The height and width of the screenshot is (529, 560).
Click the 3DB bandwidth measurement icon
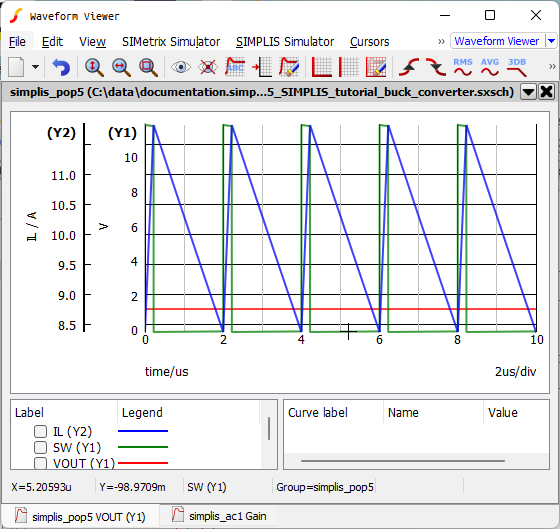pyautogui.click(x=517, y=67)
